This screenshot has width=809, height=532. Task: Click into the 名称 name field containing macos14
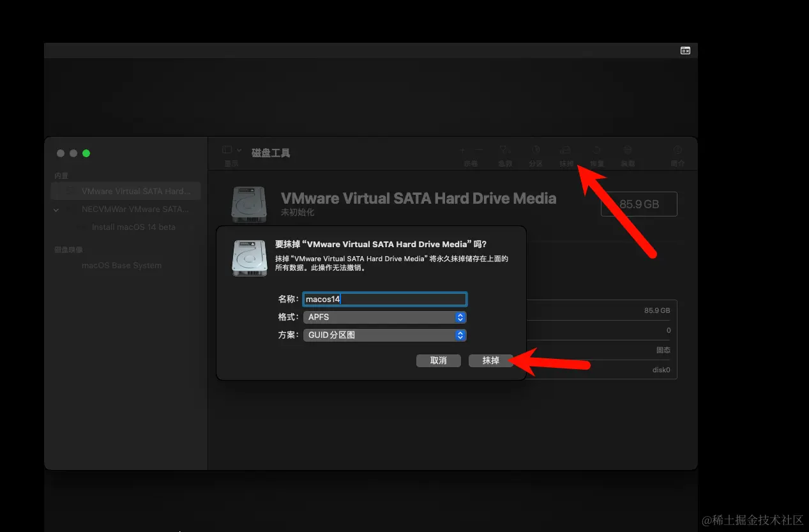pyautogui.click(x=385, y=299)
